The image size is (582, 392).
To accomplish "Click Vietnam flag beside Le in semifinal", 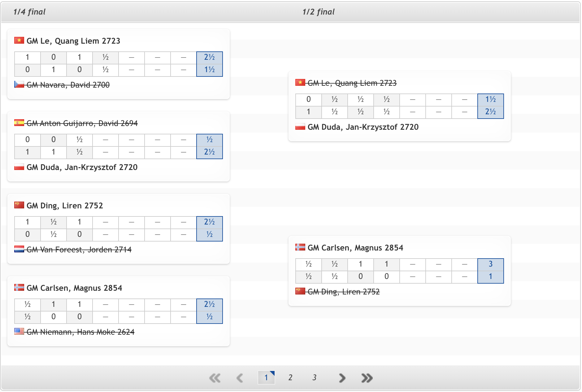I will click(300, 83).
